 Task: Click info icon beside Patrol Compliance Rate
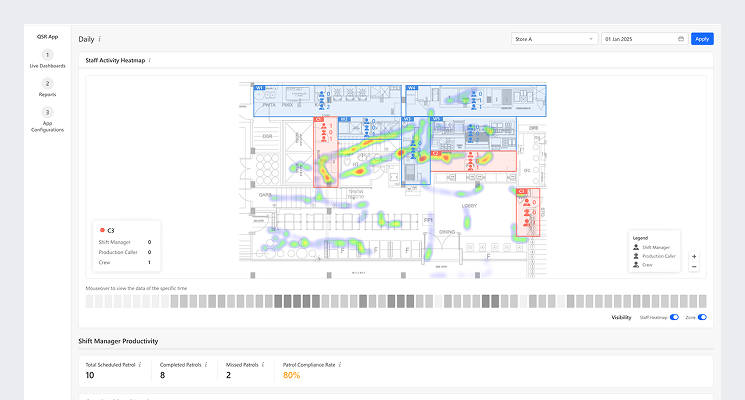[x=340, y=365]
